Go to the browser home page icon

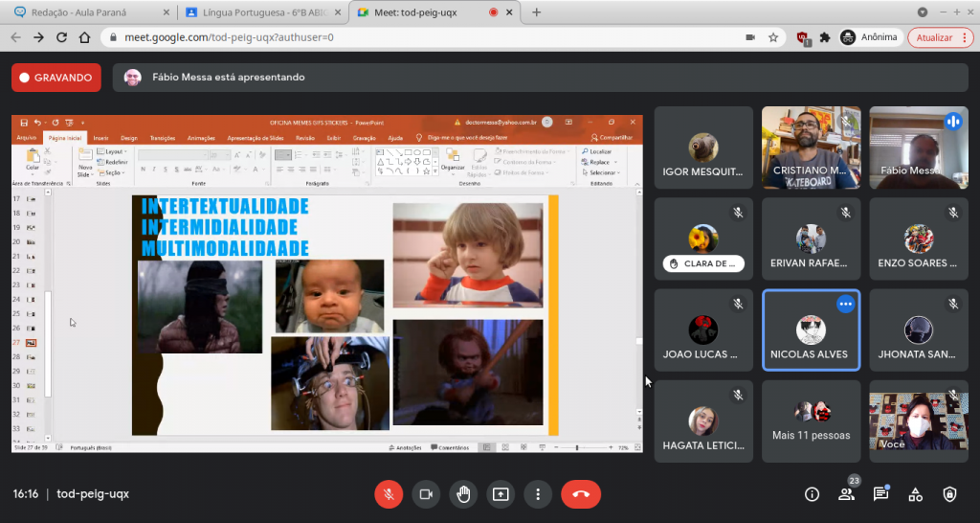(x=84, y=37)
